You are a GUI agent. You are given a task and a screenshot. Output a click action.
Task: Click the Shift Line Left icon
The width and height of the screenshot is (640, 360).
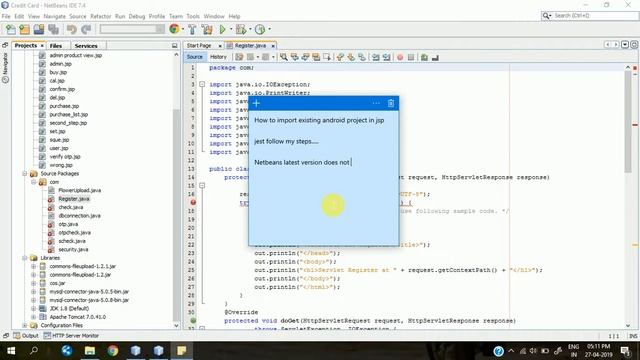pos(376,57)
